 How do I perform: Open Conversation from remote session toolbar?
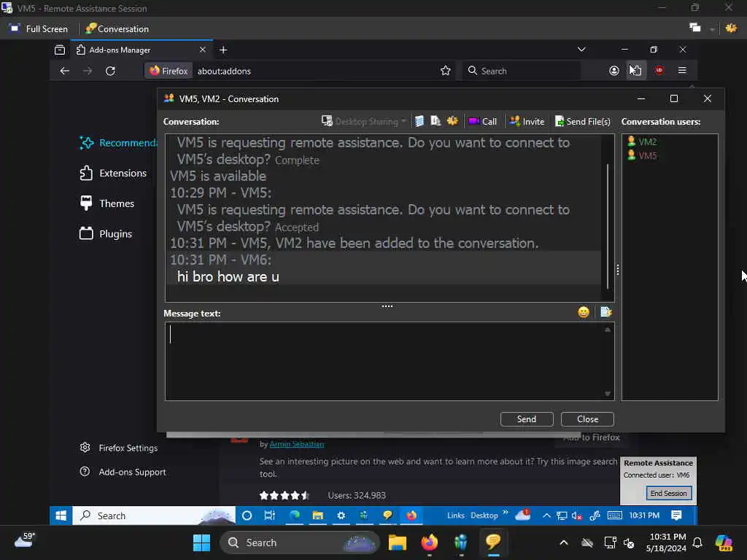[117, 28]
